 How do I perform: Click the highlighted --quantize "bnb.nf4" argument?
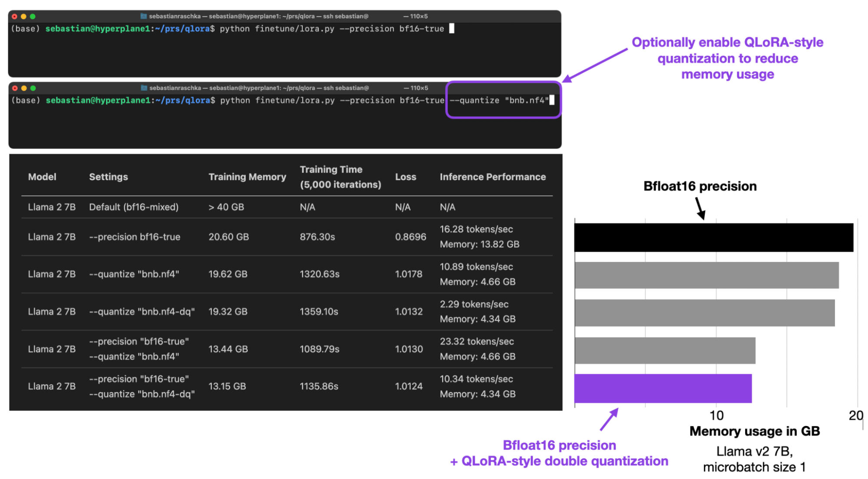click(x=499, y=100)
